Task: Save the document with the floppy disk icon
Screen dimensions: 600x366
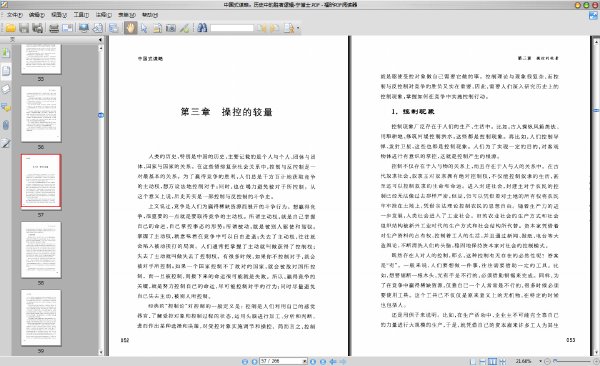Action: 24,28
